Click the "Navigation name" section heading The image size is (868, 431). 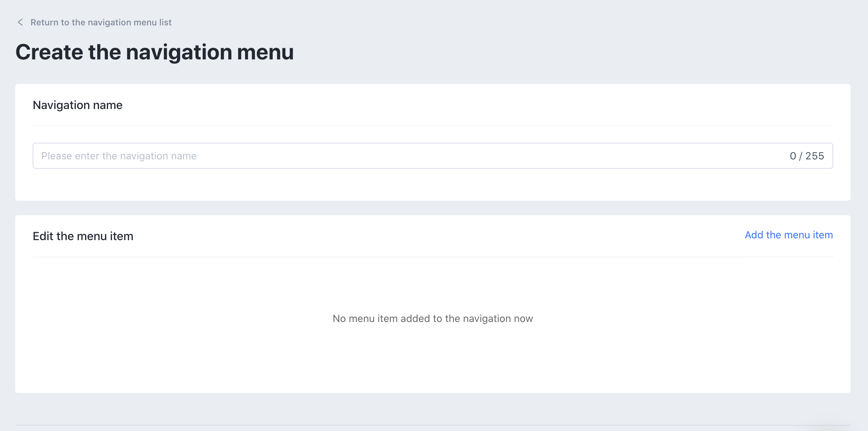[78, 105]
